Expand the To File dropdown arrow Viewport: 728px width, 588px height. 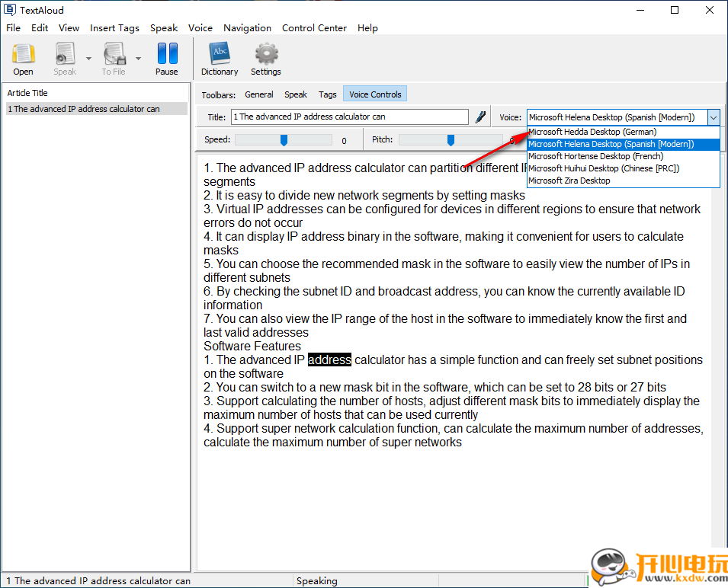pos(138,58)
